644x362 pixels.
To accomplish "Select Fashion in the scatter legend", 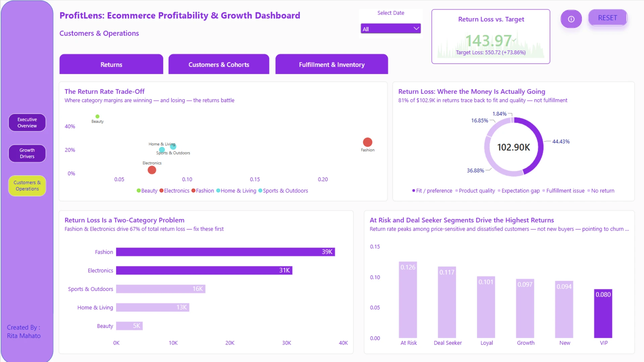I will (x=203, y=191).
